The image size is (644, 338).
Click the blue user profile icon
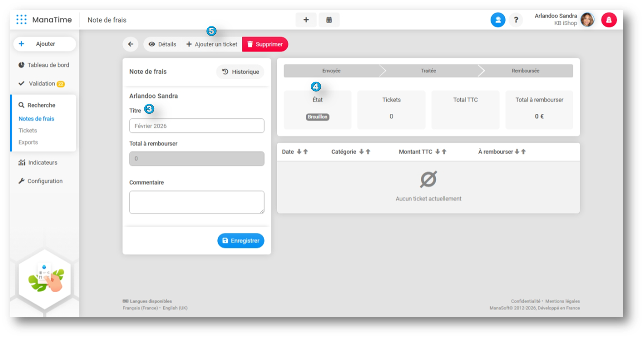[x=498, y=20]
